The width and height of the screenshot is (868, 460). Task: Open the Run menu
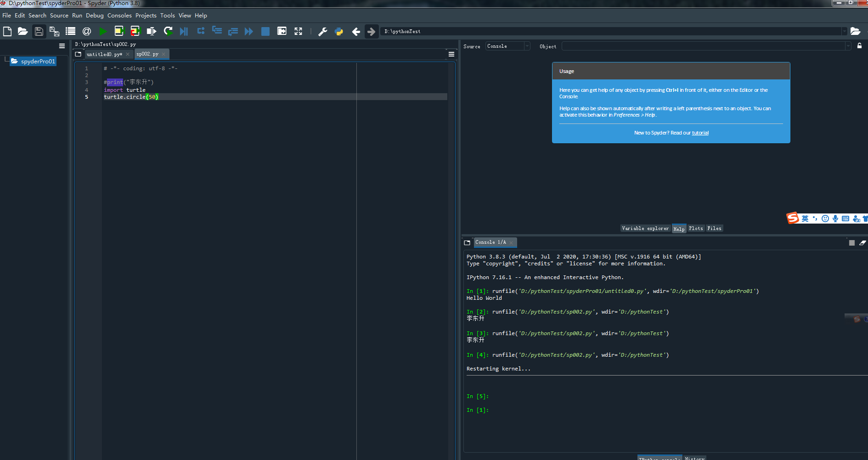[x=77, y=15]
